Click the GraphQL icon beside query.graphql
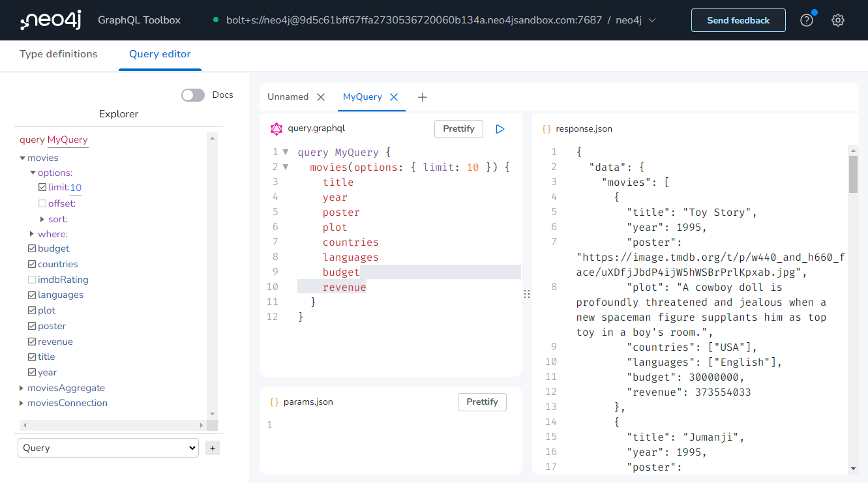 pos(277,128)
